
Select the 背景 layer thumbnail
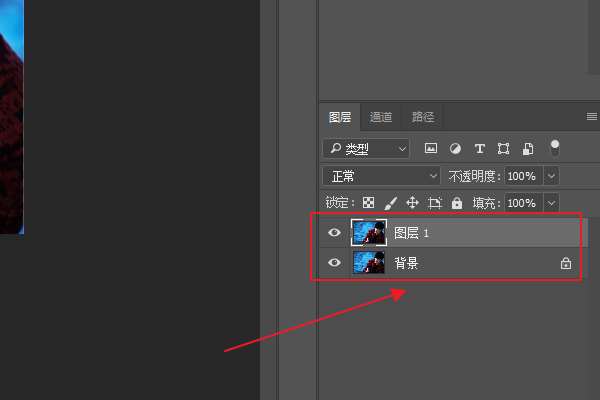pyautogui.click(x=369, y=263)
